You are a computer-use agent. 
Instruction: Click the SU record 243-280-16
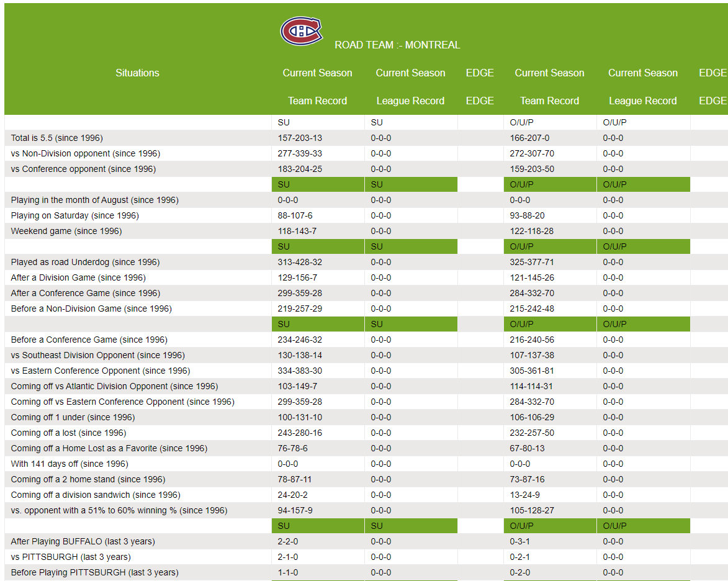coord(300,433)
